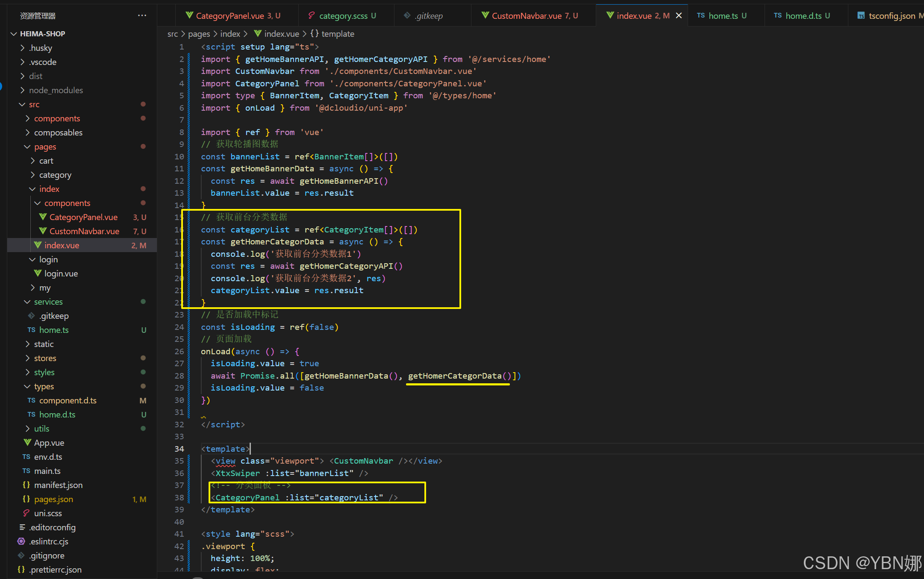Click the Sass icon on category.scss tab
The image size is (924, 579).
(312, 15)
